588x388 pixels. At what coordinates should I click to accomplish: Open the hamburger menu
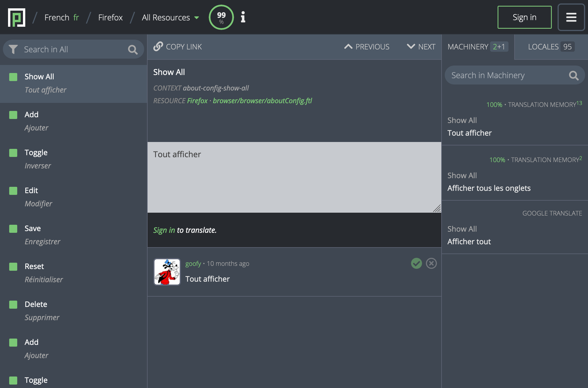(571, 17)
